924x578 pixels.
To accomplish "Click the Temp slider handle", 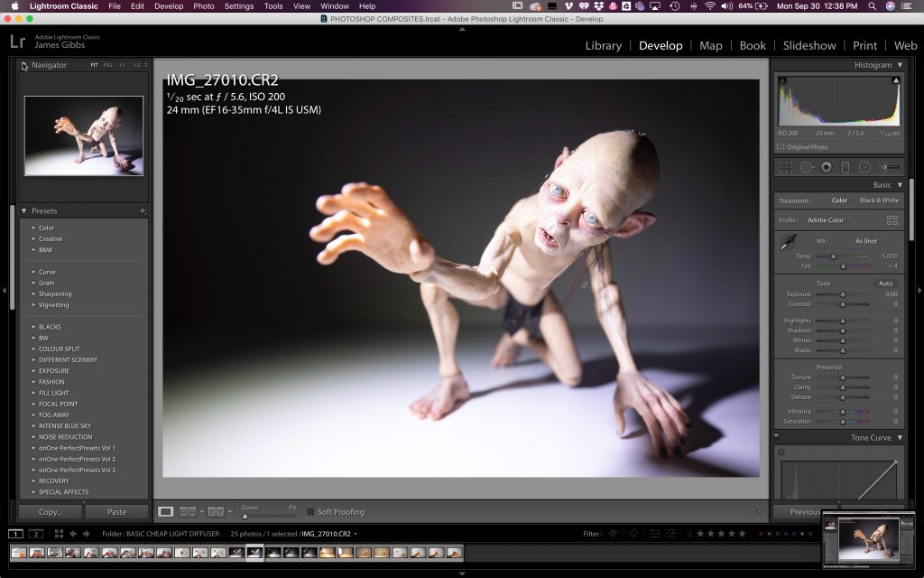I will click(833, 256).
